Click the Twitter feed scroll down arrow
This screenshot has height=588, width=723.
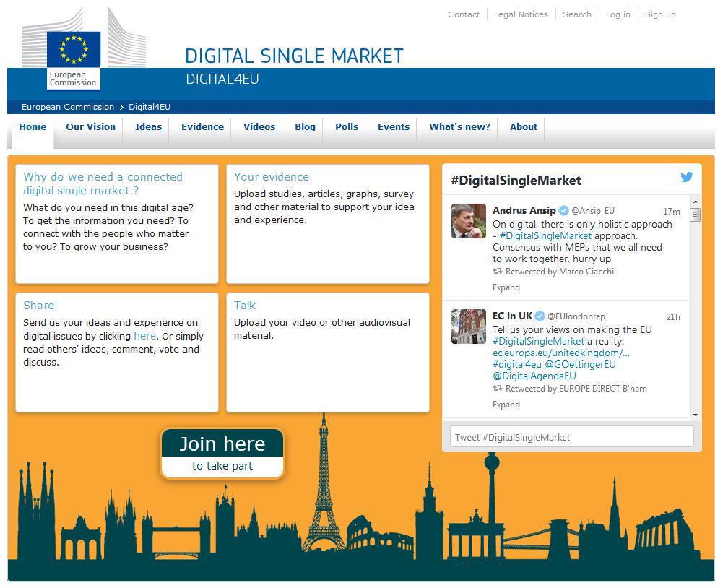click(x=696, y=415)
